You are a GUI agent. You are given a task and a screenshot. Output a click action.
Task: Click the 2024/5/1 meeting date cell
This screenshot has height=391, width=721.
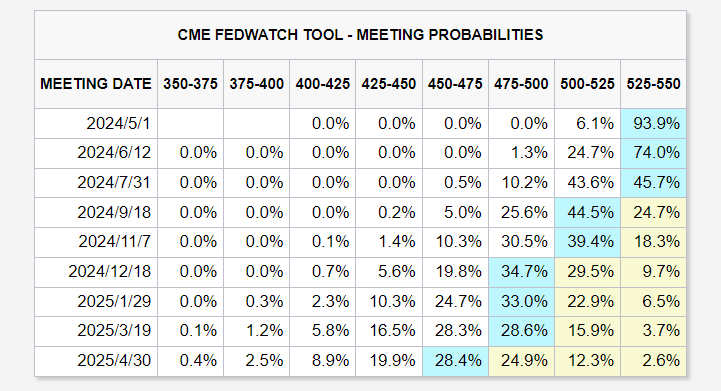pos(96,123)
